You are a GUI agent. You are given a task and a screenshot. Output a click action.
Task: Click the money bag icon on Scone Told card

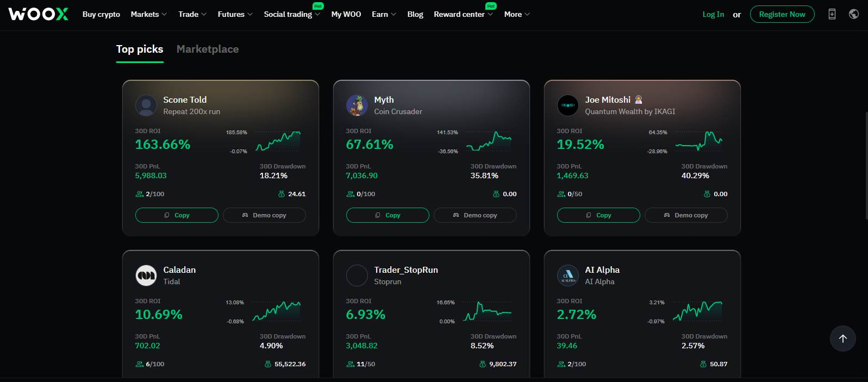pos(282,194)
